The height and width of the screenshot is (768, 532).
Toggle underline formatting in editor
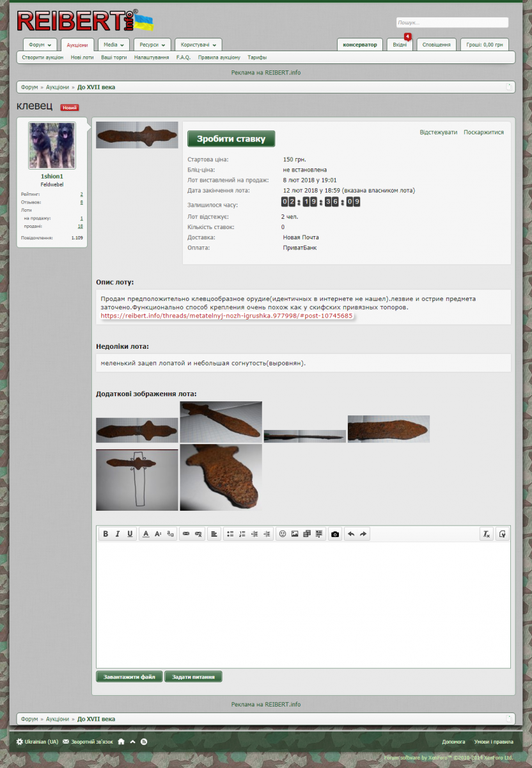pos(130,534)
